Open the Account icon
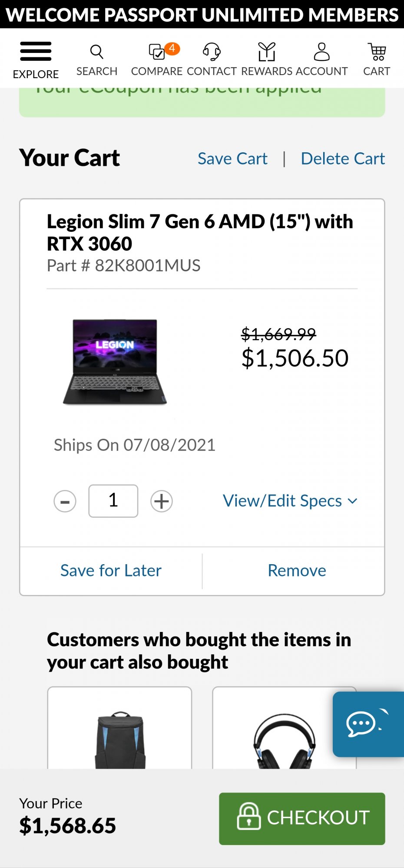This screenshot has height=868, width=404. click(321, 51)
